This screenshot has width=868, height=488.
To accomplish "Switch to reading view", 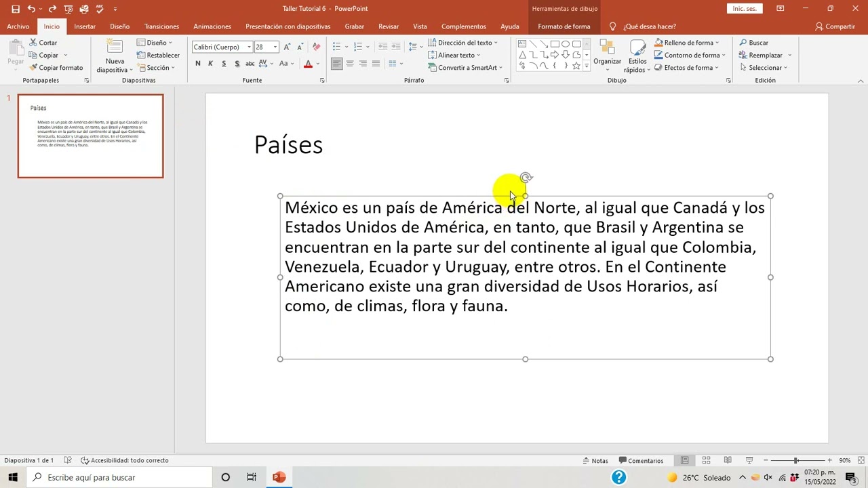I will (x=728, y=461).
